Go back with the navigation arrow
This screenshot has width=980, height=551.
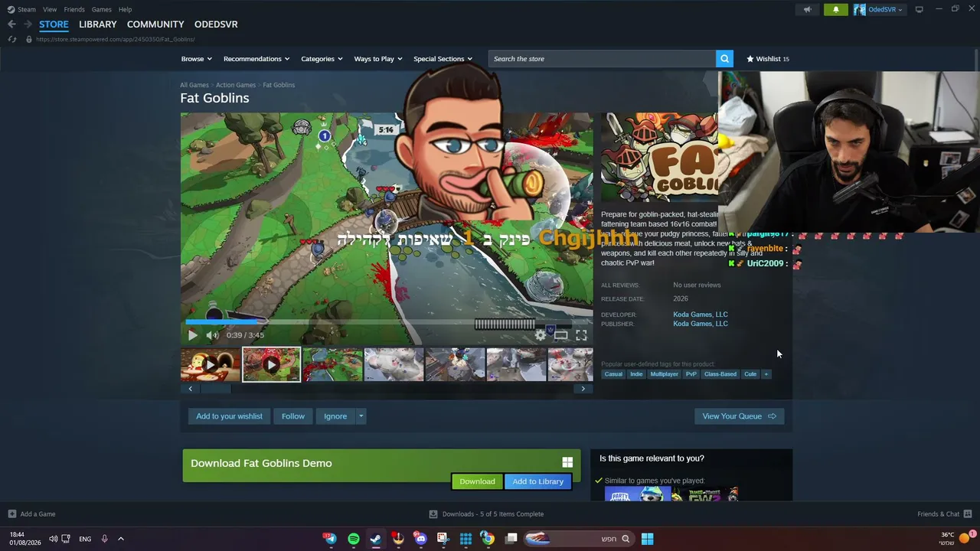[11, 24]
